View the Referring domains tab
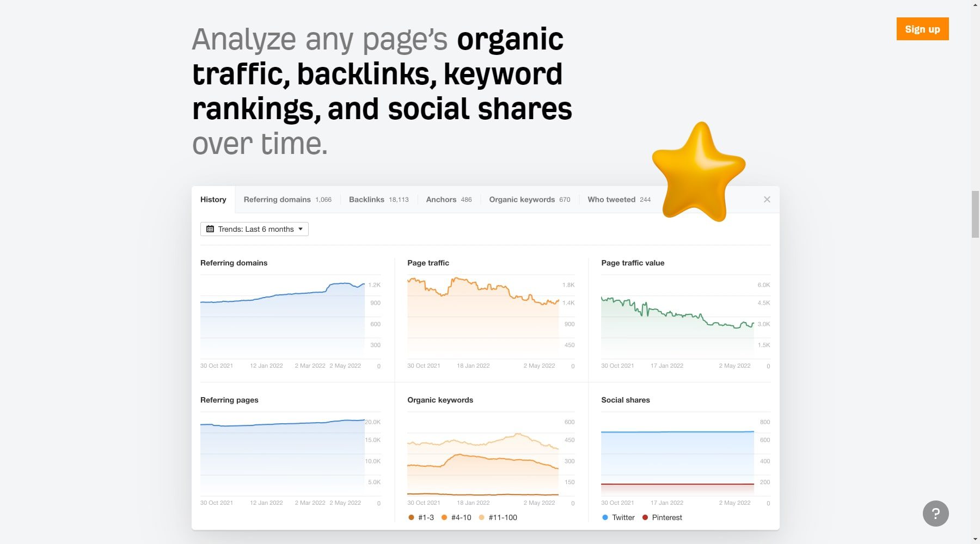This screenshot has width=980, height=544. click(278, 199)
